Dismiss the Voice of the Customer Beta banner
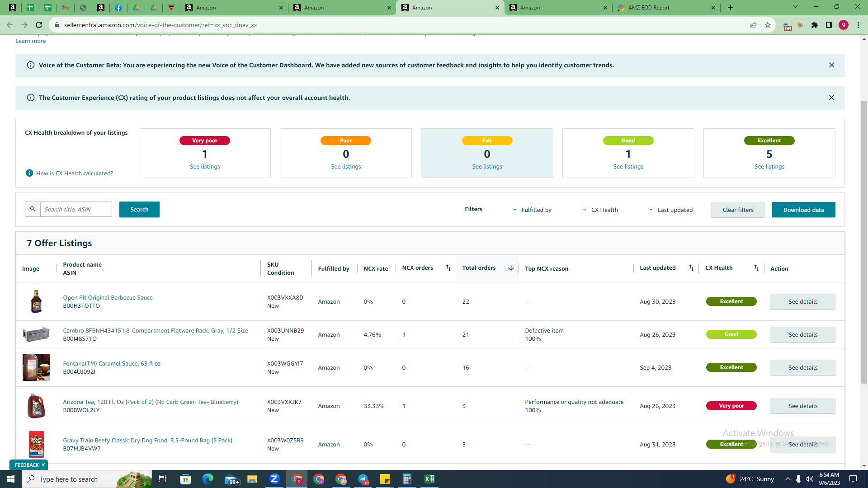 (831, 65)
